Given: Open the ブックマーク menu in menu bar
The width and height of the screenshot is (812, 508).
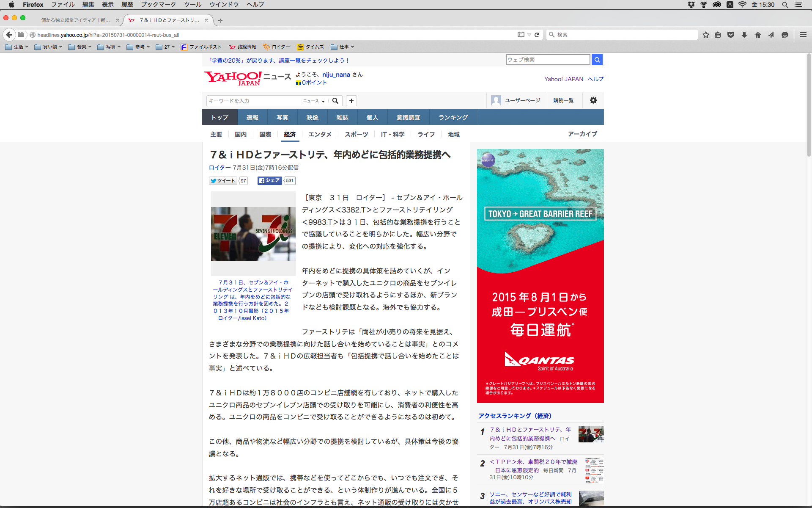Looking at the screenshot, I should 158,5.
